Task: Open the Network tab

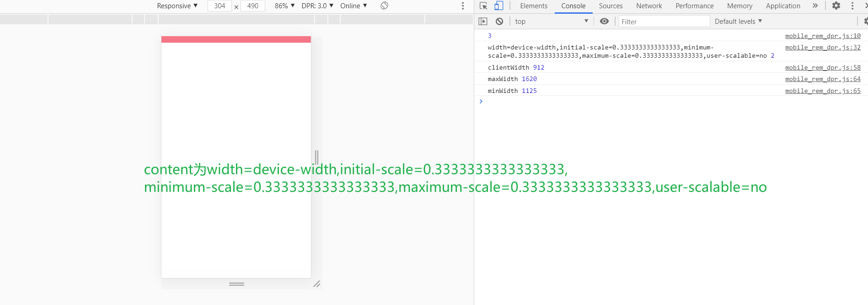Action: 649,6
